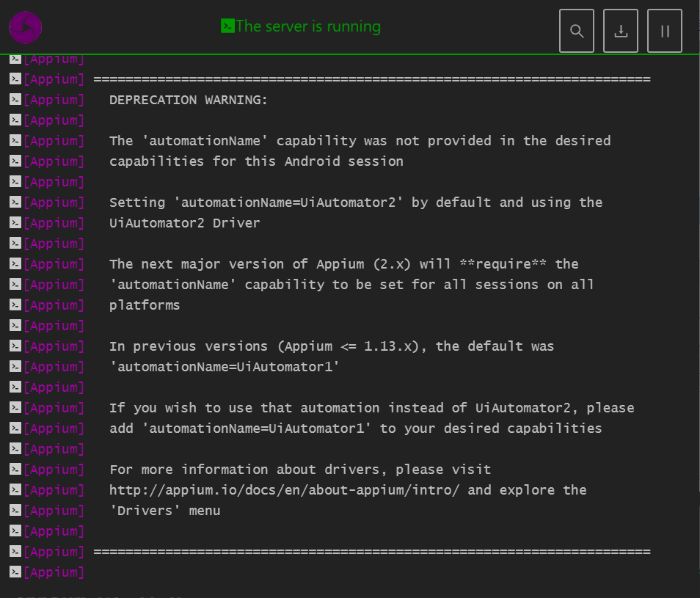Click line 'For more information about drivers'
This screenshot has width=700, height=598.
(x=300, y=469)
